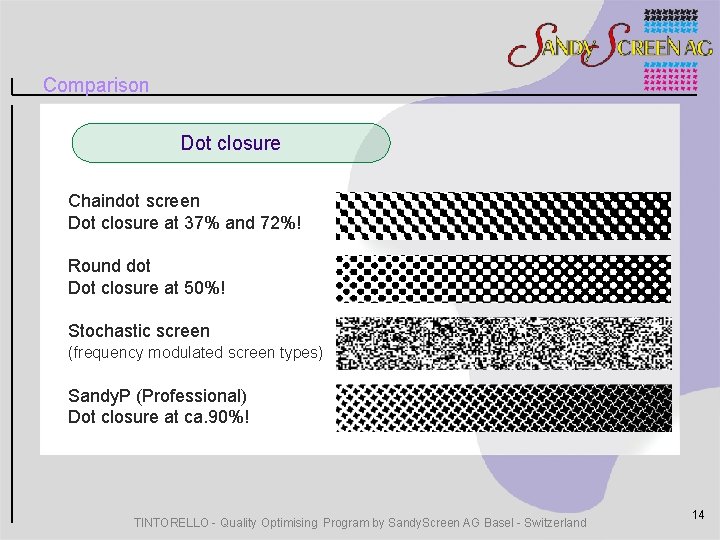
Task: Click the SandyScreen AG logo
Action: pos(610,49)
